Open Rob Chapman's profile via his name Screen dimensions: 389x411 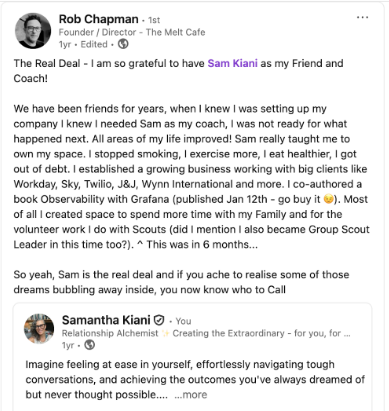(x=98, y=19)
